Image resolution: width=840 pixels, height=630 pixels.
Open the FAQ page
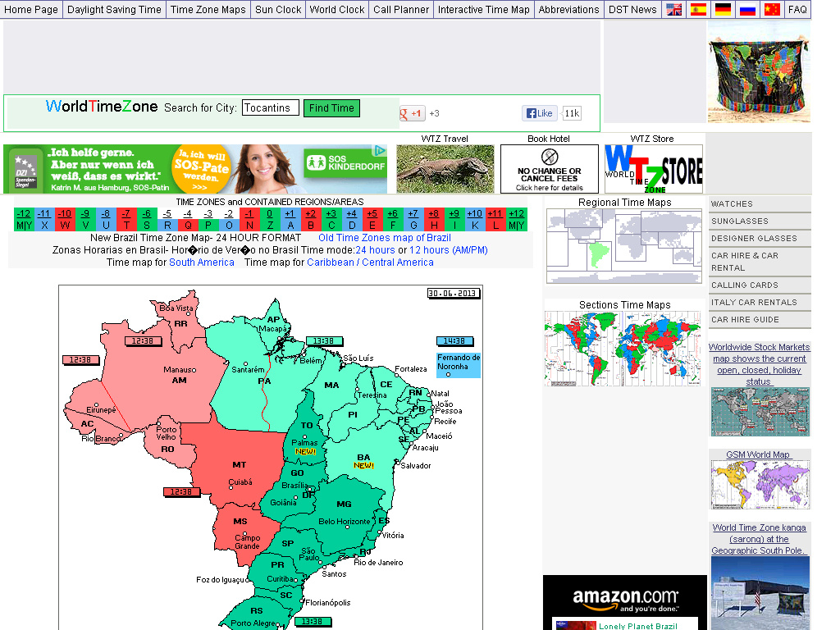[x=797, y=10]
